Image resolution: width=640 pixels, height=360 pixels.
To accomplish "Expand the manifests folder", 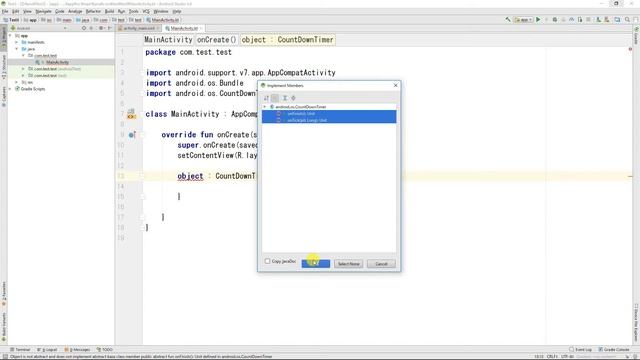I will coord(17,42).
